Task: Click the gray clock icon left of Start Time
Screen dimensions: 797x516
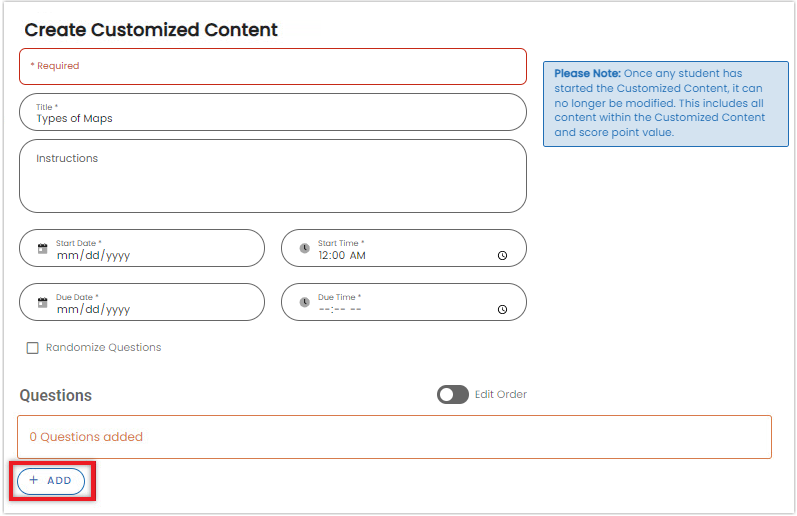Action: (x=304, y=248)
